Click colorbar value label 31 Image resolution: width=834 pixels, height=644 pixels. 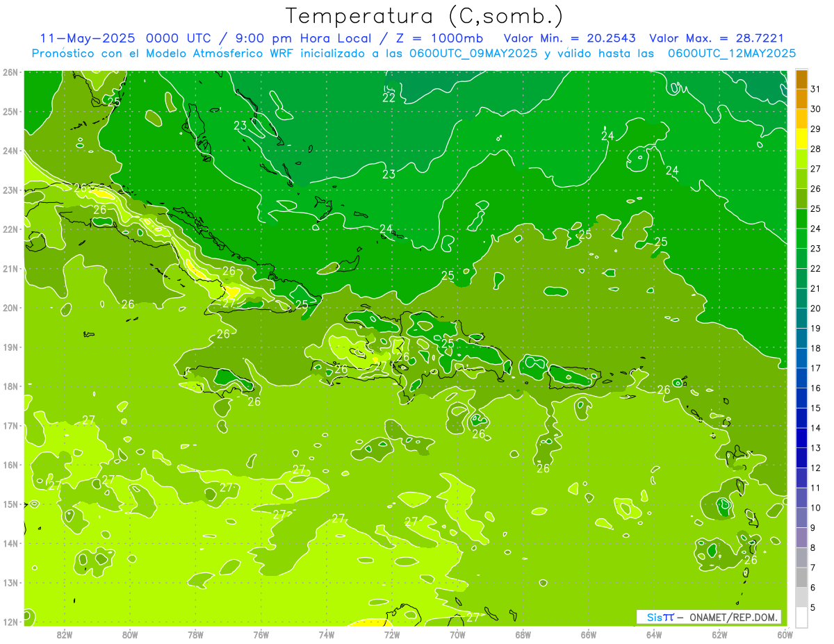coord(816,89)
